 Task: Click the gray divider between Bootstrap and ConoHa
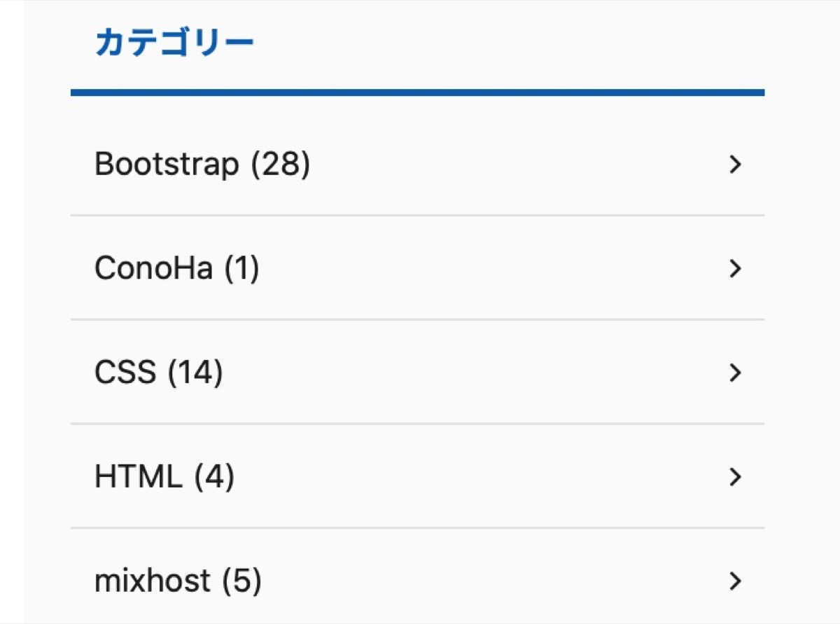point(417,215)
